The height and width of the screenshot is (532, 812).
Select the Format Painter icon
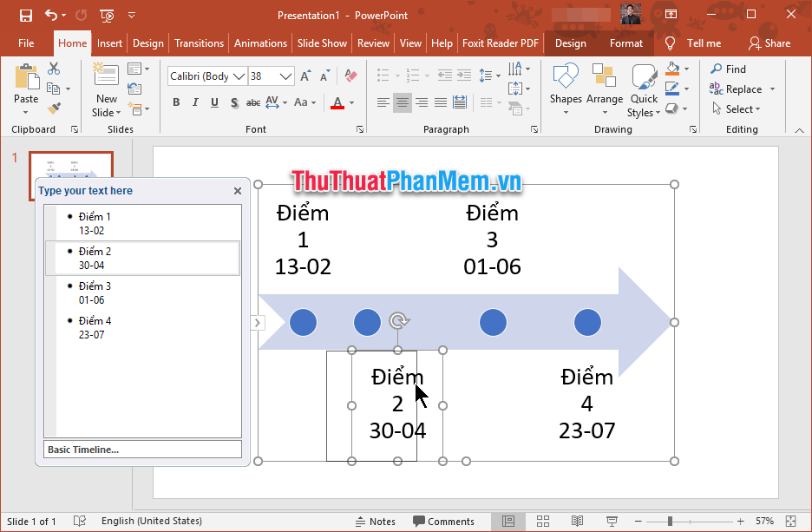(55, 106)
